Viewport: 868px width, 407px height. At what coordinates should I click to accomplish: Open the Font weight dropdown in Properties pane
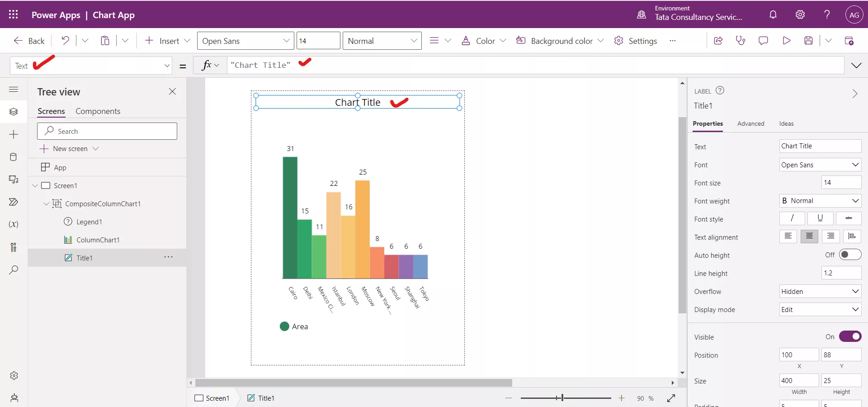tap(820, 201)
